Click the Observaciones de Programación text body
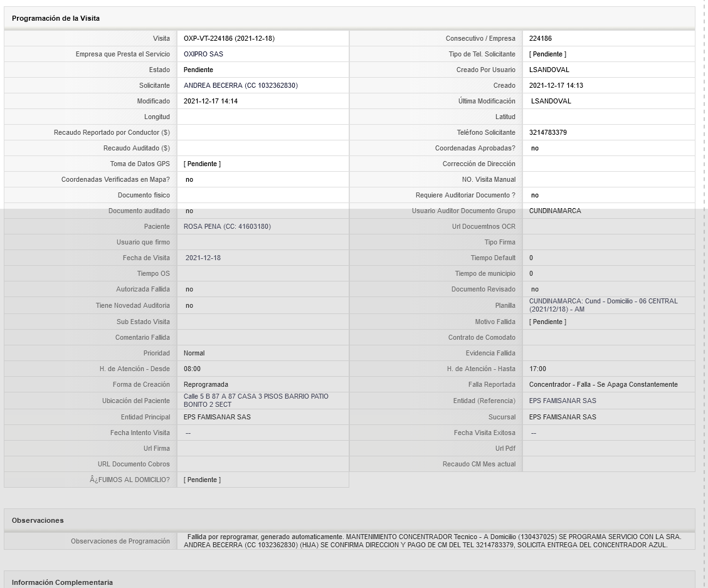 point(433,540)
